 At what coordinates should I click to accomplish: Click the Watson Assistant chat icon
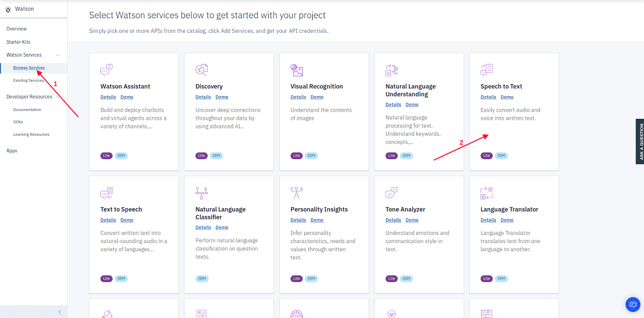pyautogui.click(x=106, y=70)
